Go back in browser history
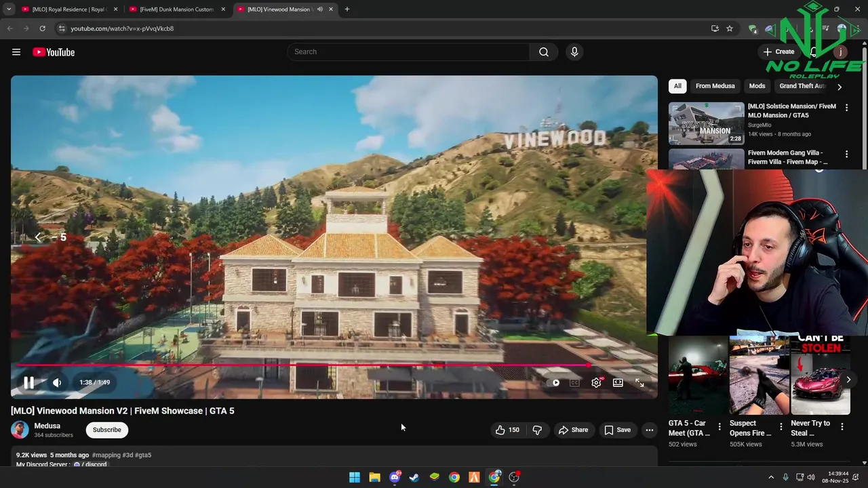The width and height of the screenshot is (868, 488). click(x=9, y=28)
